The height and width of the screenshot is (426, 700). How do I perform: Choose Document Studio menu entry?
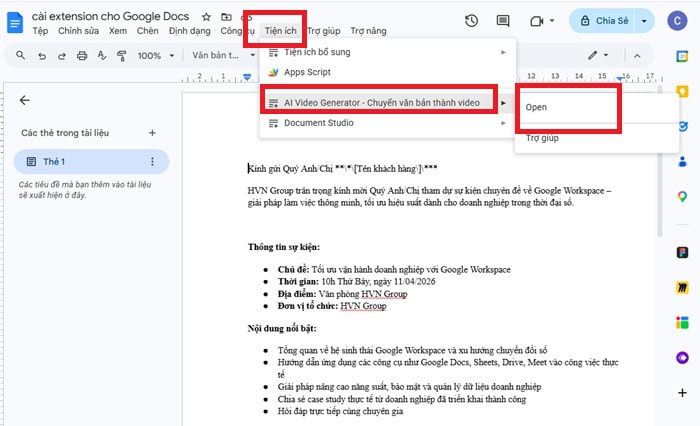coord(318,123)
